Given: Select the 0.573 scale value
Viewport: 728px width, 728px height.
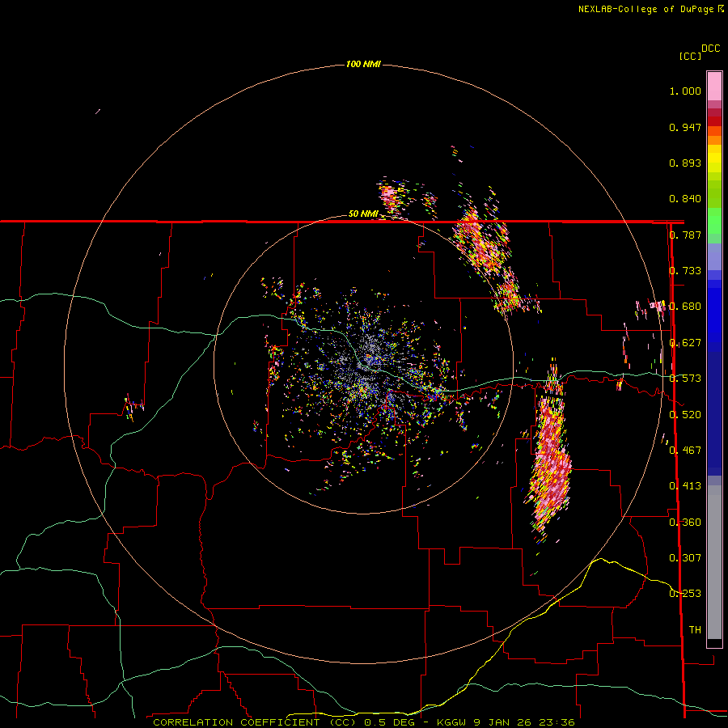Looking at the screenshot, I should (685, 379).
